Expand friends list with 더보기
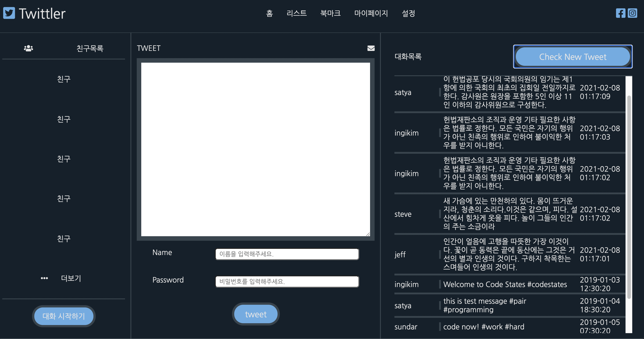This screenshot has height=339, width=644. pyautogui.click(x=71, y=278)
